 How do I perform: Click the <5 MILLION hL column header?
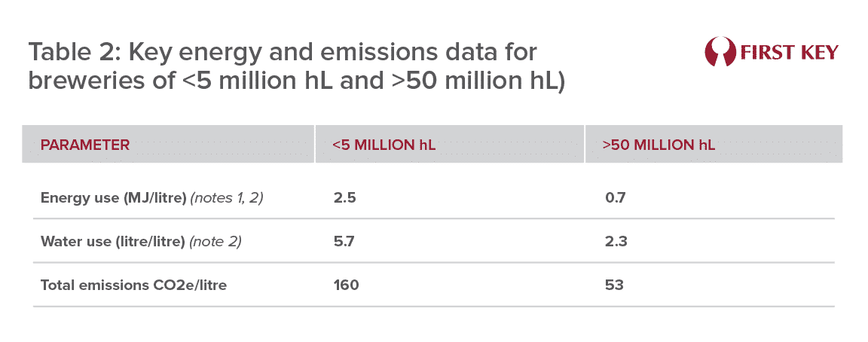coord(384,145)
